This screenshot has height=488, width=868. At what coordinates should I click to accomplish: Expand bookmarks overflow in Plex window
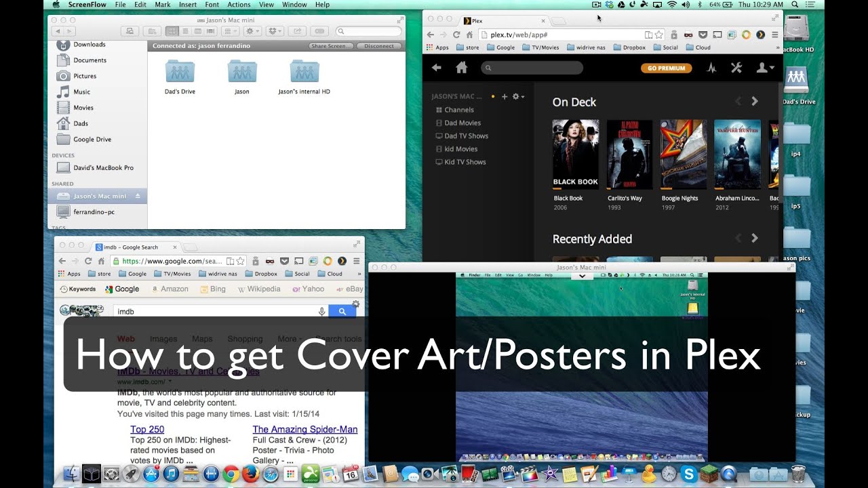[x=777, y=47]
